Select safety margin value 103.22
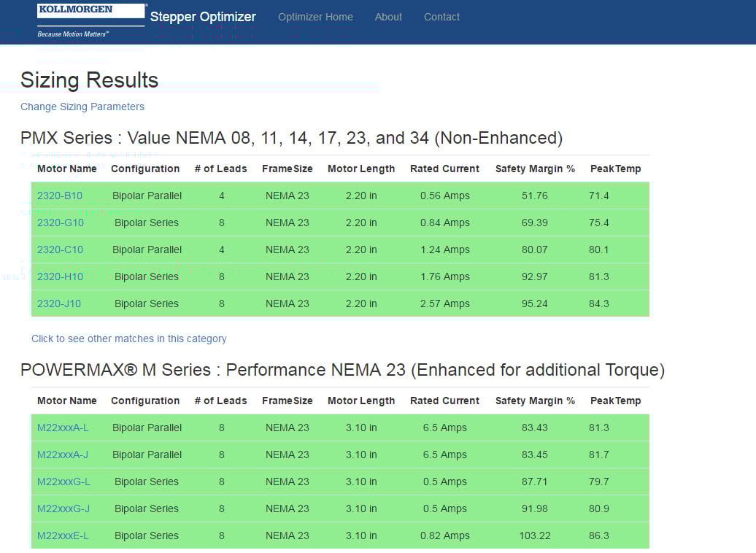This screenshot has width=756, height=553. coord(535,535)
